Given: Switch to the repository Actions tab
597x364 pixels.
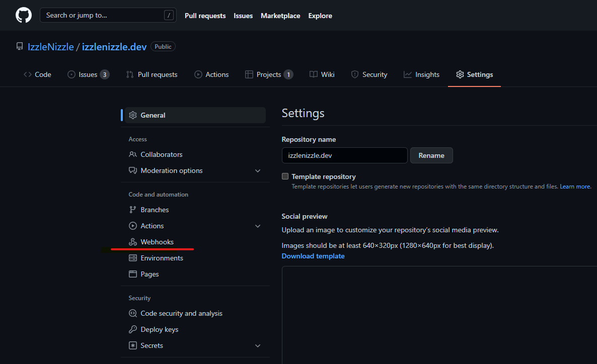Looking at the screenshot, I should pyautogui.click(x=212, y=74).
